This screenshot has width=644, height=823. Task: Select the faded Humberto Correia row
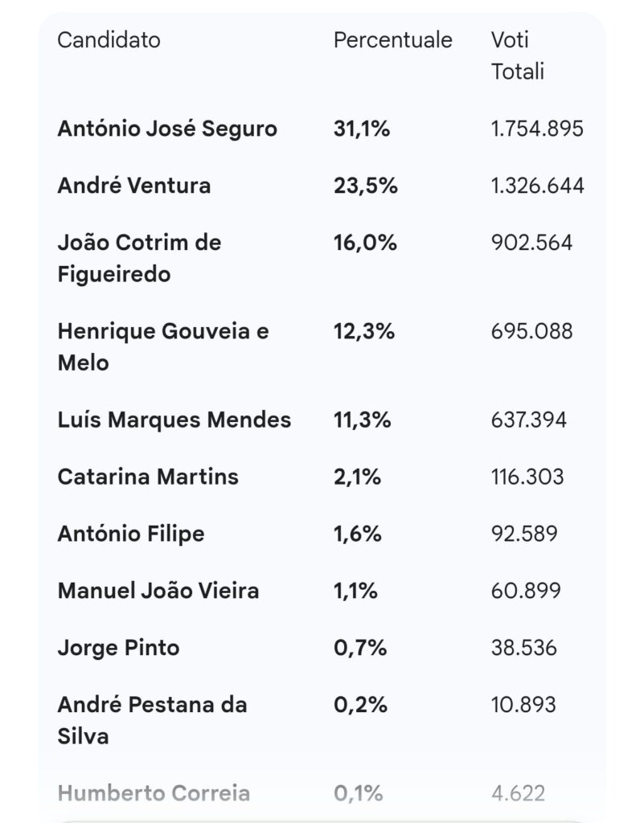154,793
